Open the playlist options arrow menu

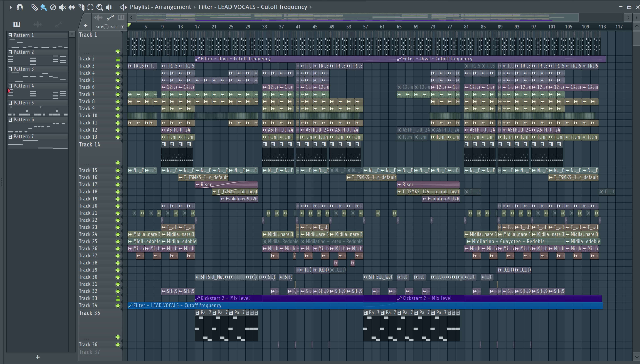(10, 7)
